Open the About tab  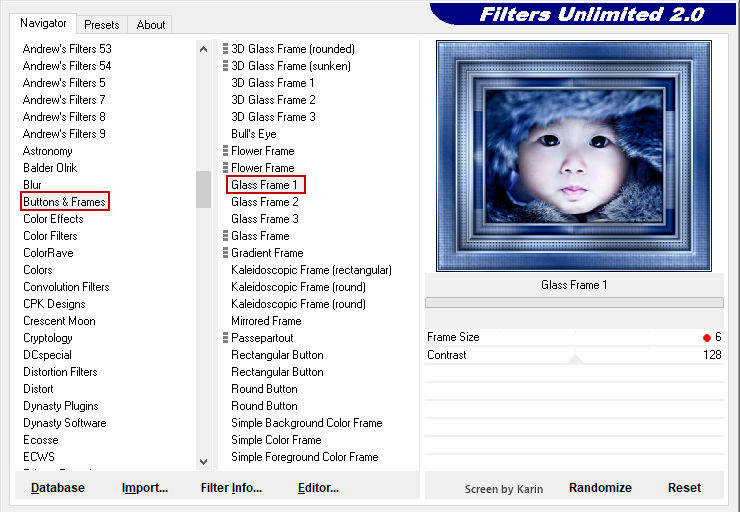pos(151,25)
